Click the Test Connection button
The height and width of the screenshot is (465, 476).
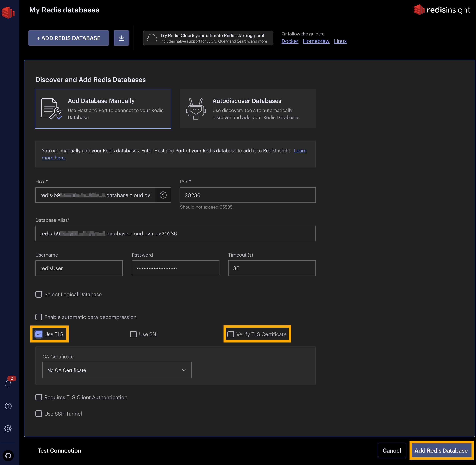point(59,451)
